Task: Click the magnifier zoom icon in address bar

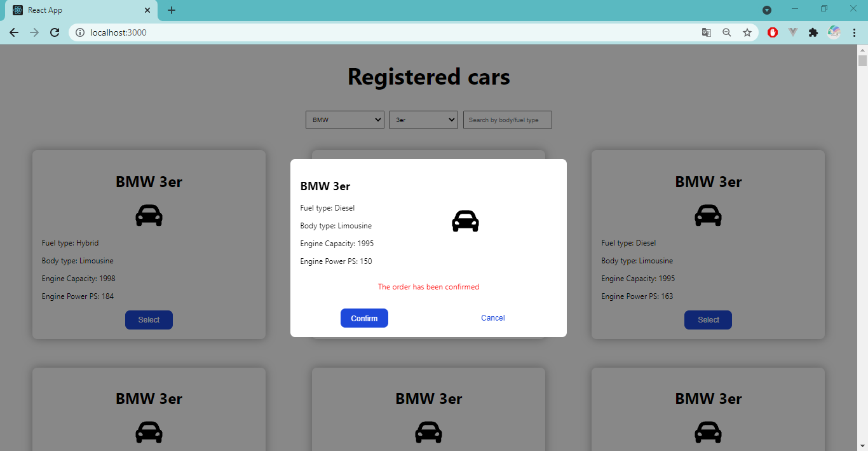Action: pyautogui.click(x=726, y=32)
